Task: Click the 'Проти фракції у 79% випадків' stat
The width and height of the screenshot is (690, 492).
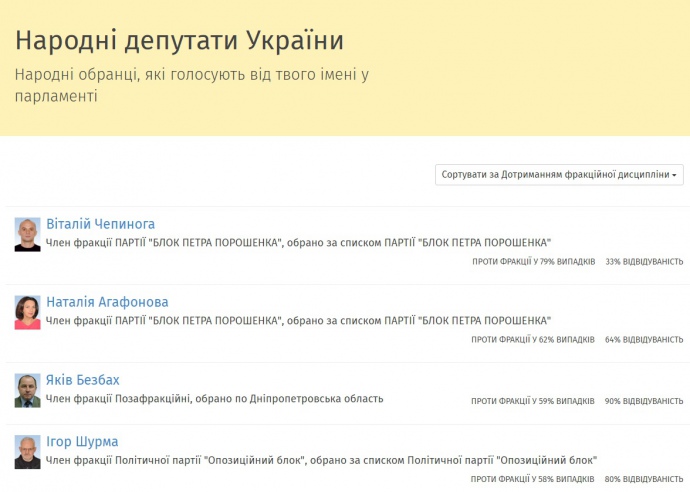Action: (x=533, y=262)
